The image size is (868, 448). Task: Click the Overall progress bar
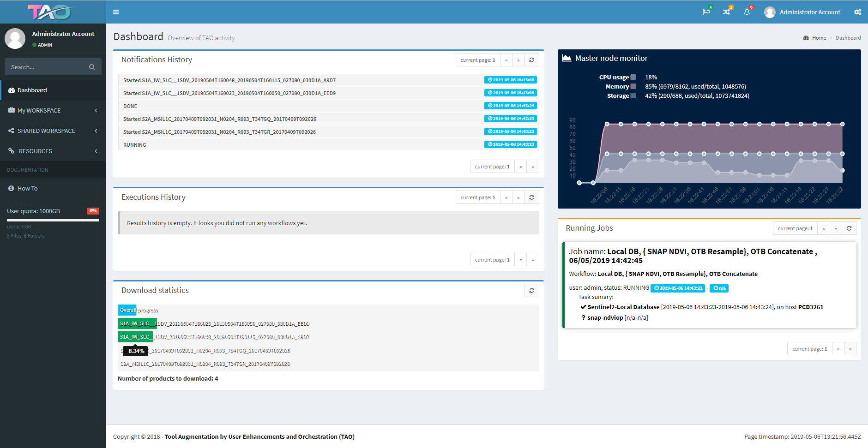(127, 311)
